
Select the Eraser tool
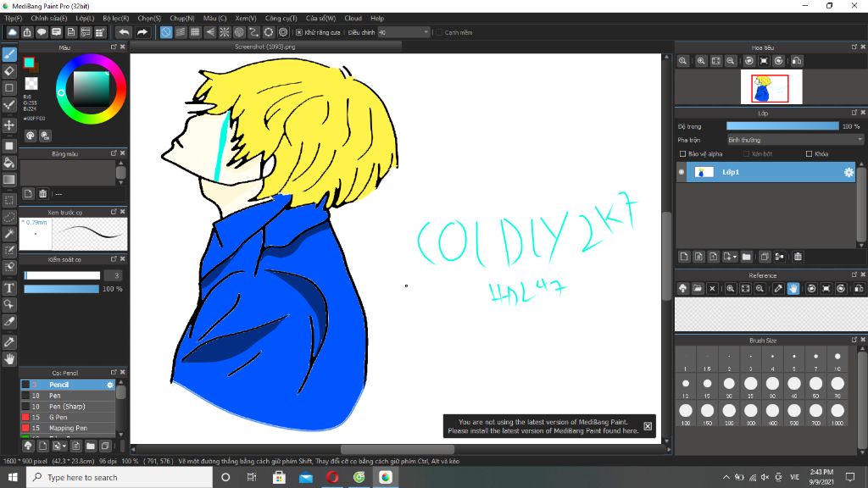9,71
